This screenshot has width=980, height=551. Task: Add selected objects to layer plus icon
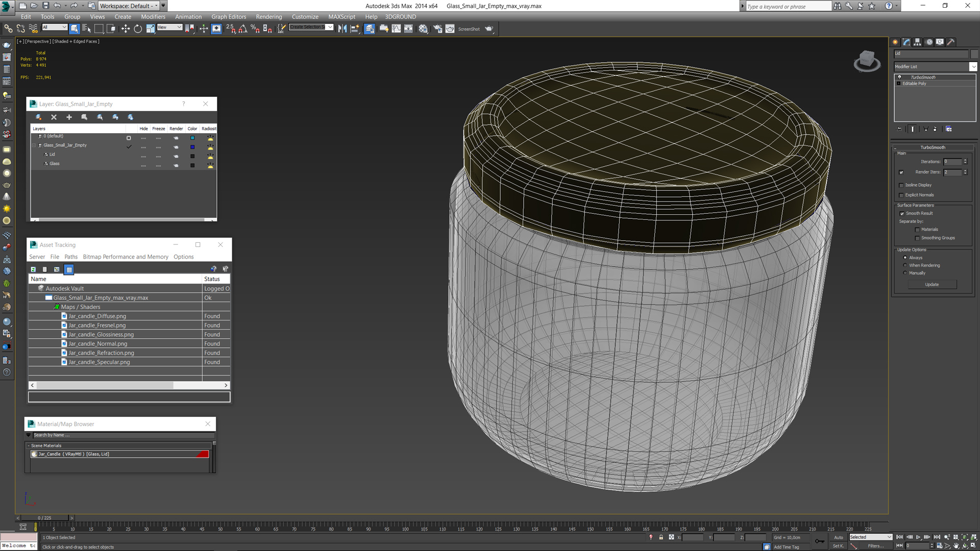point(69,117)
